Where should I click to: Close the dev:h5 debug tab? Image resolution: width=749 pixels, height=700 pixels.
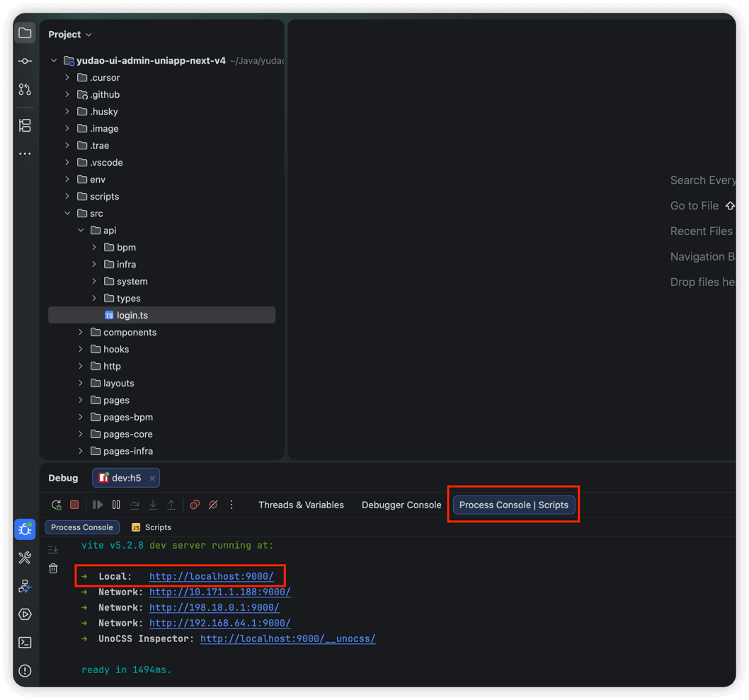(152, 478)
